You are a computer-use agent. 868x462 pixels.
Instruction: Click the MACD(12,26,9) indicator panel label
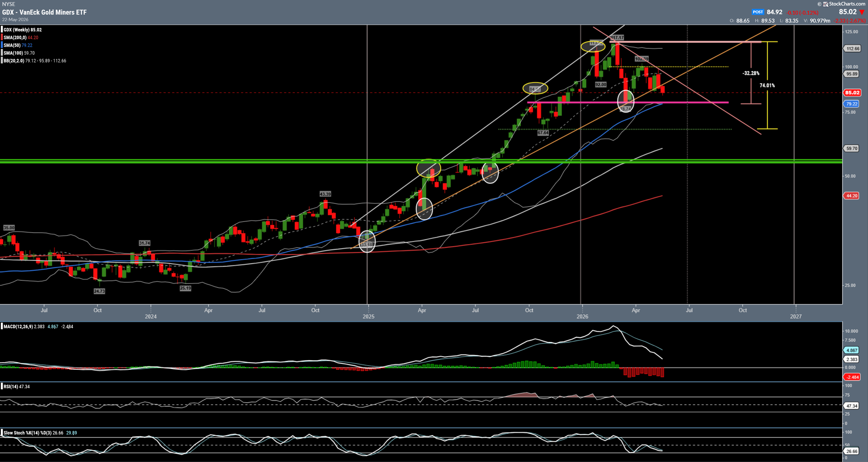18,326
